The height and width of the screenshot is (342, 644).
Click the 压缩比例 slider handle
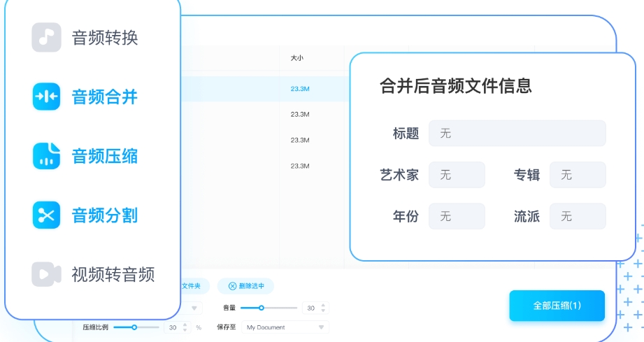[x=134, y=327]
